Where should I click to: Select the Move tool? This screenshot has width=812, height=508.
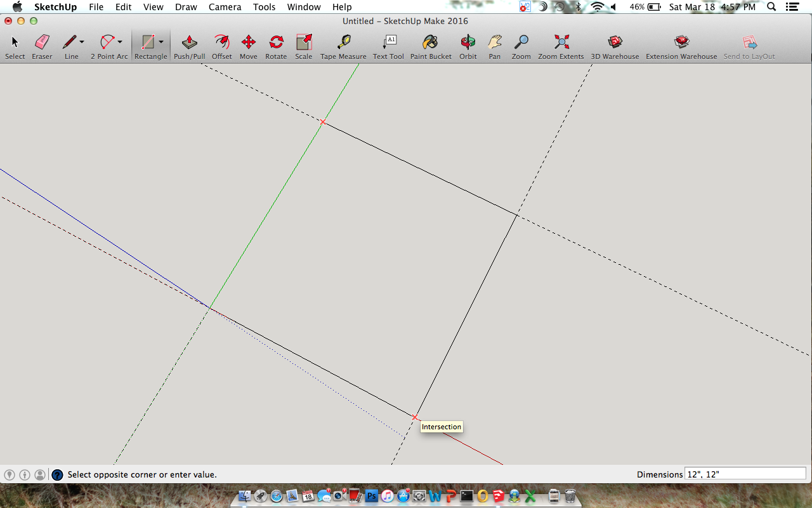[x=248, y=47]
